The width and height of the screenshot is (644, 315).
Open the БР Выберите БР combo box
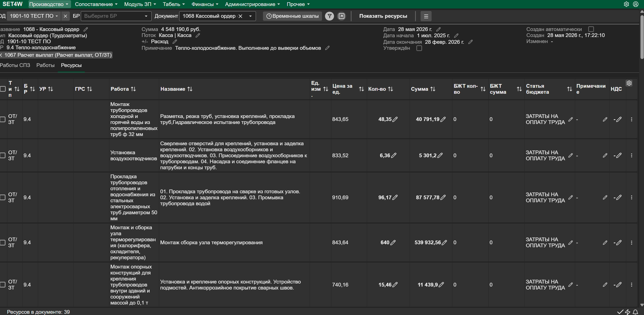click(116, 16)
